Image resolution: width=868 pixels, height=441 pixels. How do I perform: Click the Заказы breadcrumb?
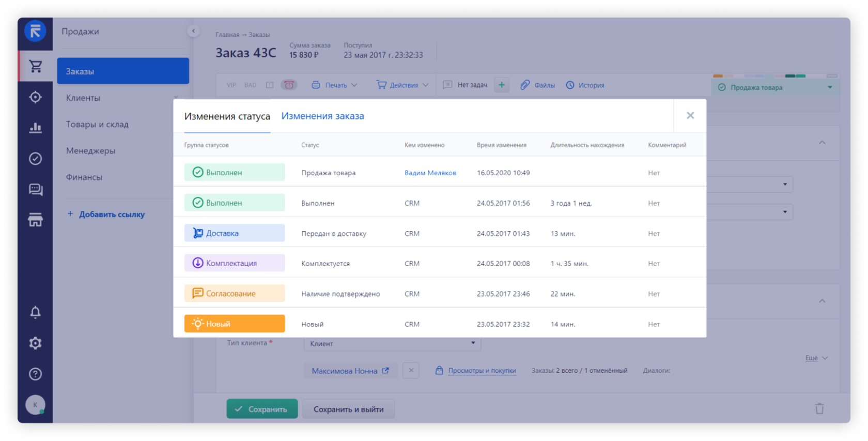[x=259, y=35]
